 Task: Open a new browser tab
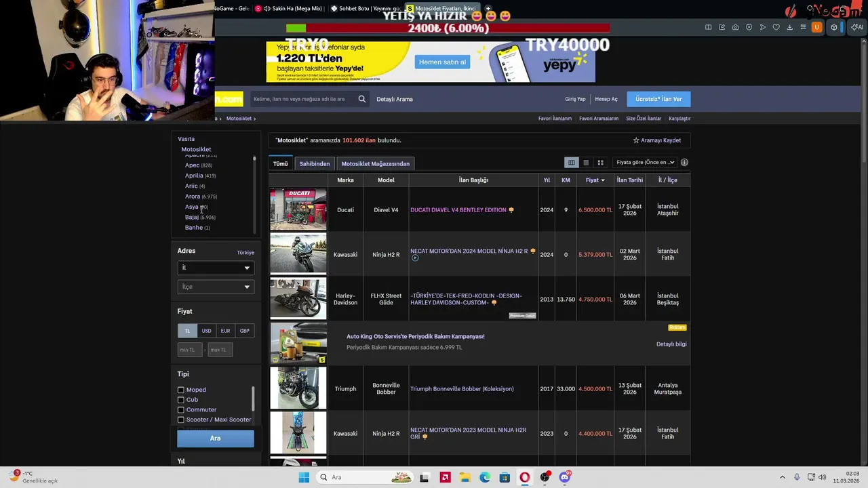tap(488, 9)
